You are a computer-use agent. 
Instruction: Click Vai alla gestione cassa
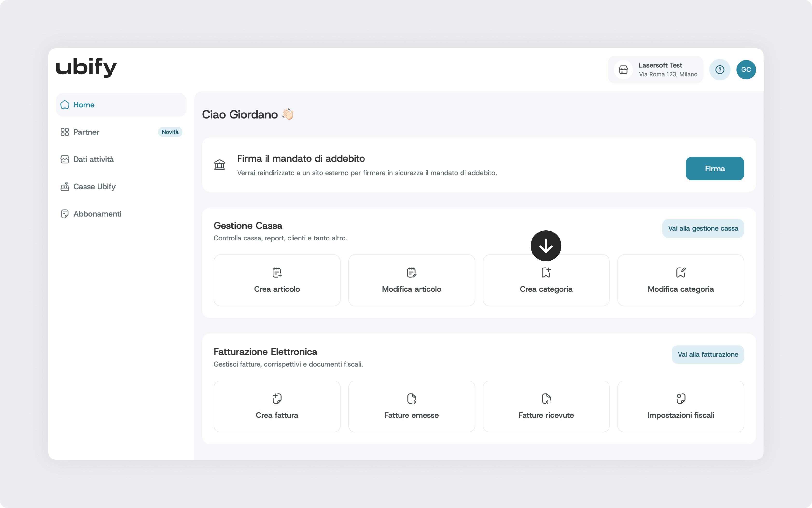click(703, 228)
